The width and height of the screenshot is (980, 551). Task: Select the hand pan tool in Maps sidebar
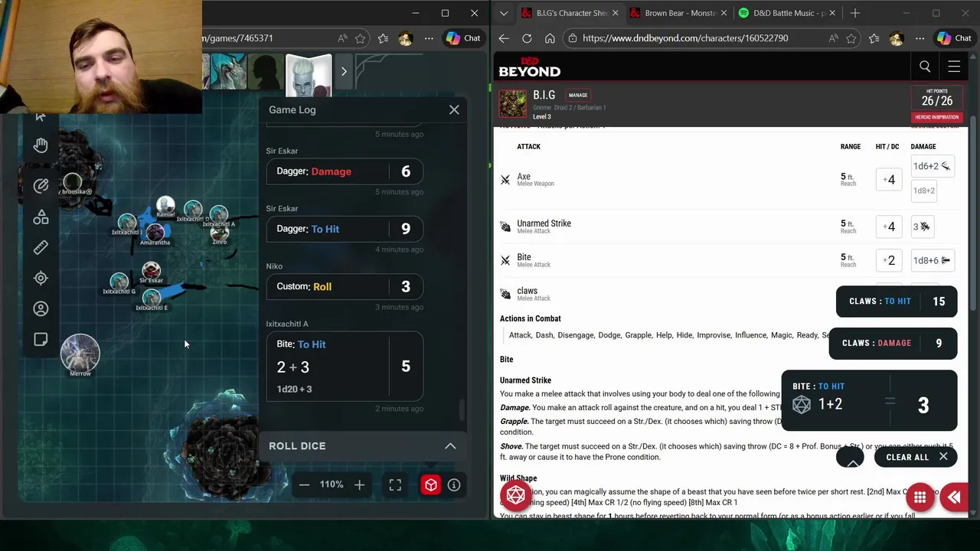(x=41, y=145)
